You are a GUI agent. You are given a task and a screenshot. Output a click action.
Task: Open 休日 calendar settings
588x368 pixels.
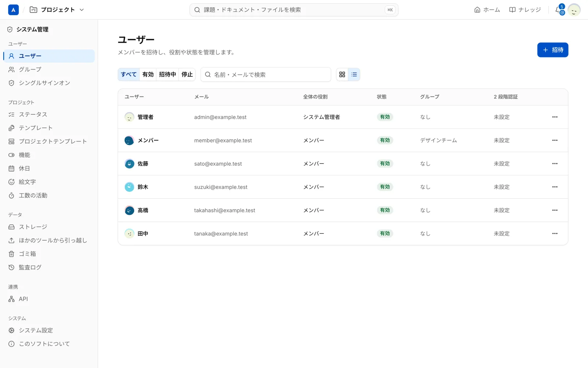pos(49,169)
